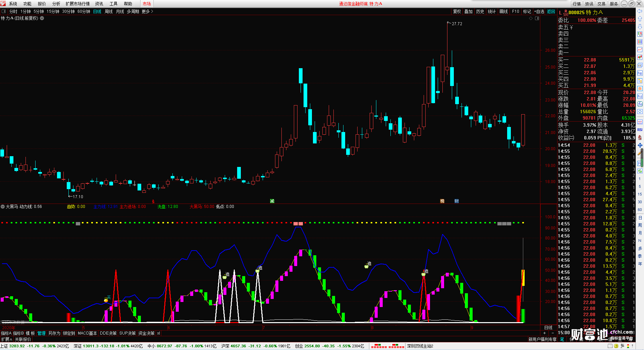Open the 标记 marker dropdown
The width and height of the screenshot is (644, 350).
click(x=527, y=11)
